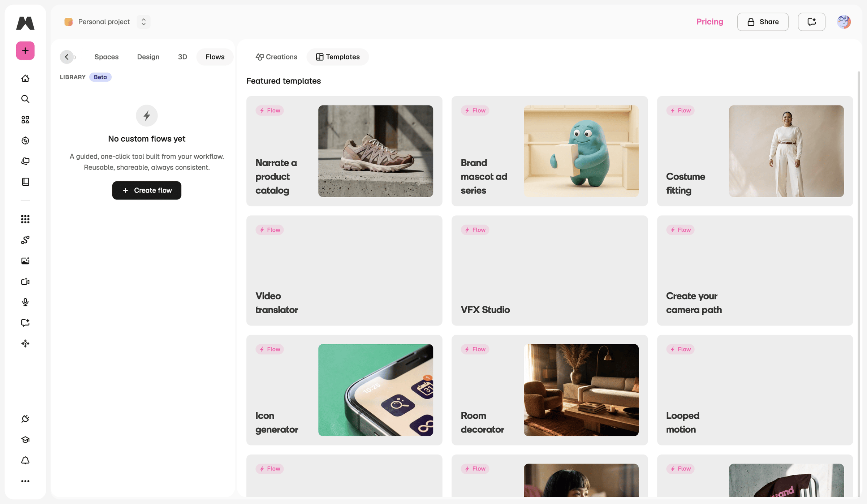Switch to the Design tab
The height and width of the screenshot is (504, 867).
[x=148, y=57]
